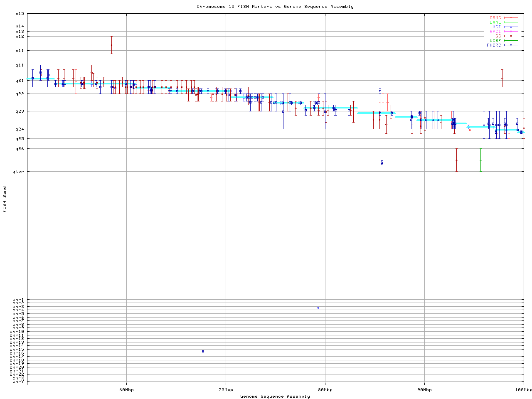Image resolution: width=532 pixels, height=399 pixels.
Task: Click the FHCRC legend blue marker
Action: click(x=511, y=45)
